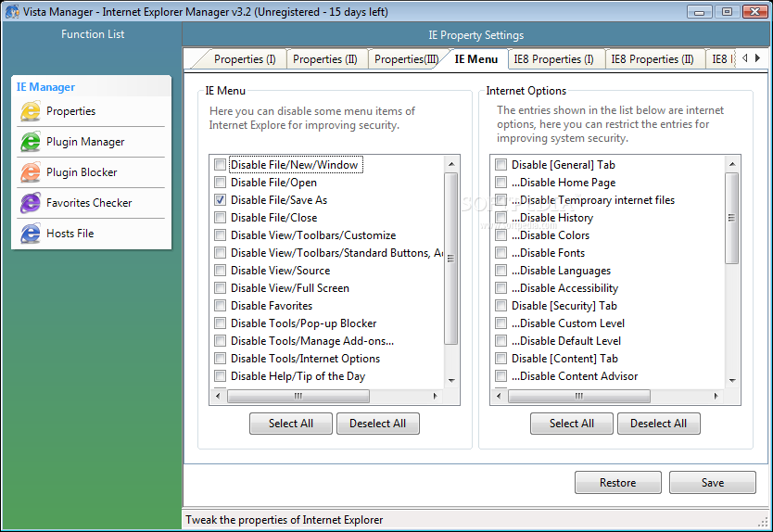Click IE Menu horizontal scrollbar thumb
The width and height of the screenshot is (773, 532).
[298, 396]
